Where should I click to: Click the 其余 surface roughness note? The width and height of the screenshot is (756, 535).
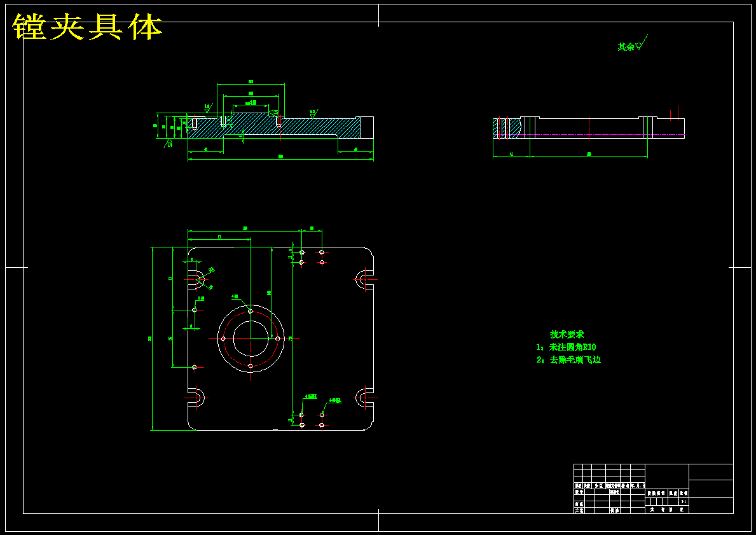[x=632, y=44]
